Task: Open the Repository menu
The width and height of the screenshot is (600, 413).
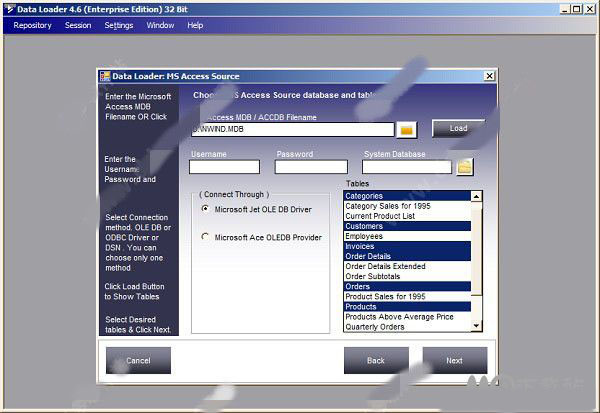Action: point(33,25)
